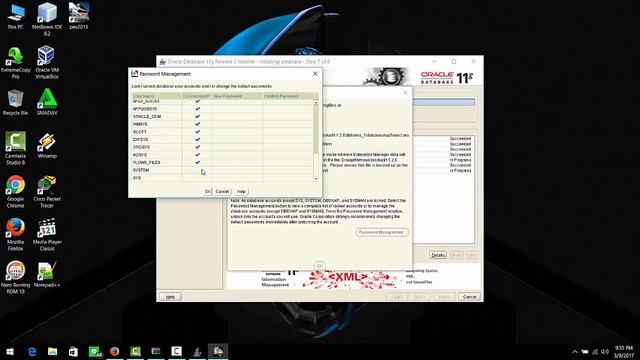The image size is (640, 360).
Task: Select the FLOWS_FILES username cell
Action: click(157, 162)
